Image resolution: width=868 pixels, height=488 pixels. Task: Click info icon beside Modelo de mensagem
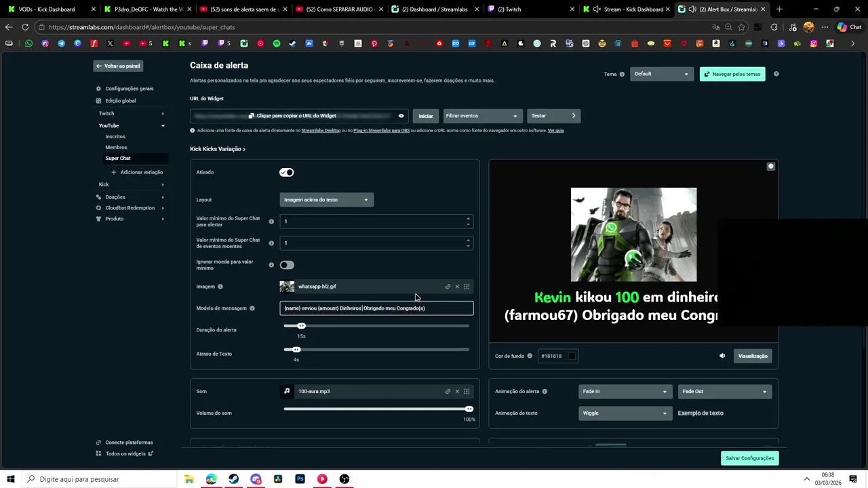252,308
